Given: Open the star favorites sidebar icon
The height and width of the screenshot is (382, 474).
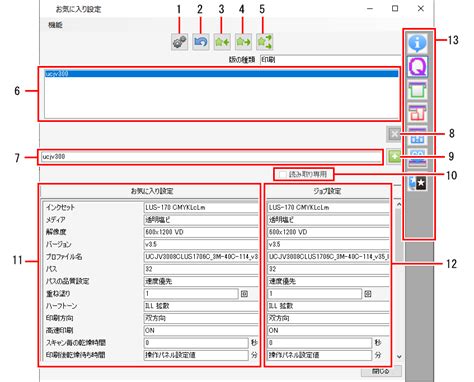Looking at the screenshot, I should (x=417, y=183).
